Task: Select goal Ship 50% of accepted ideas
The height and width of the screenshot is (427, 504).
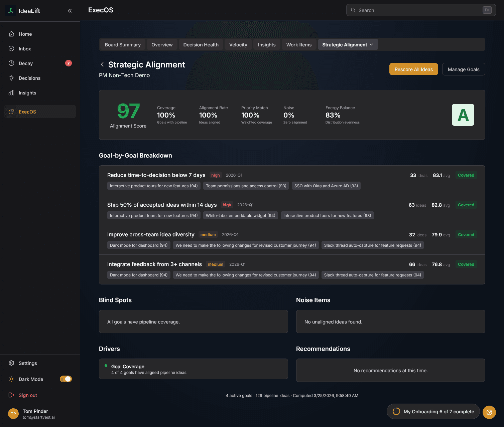Action: (162, 205)
